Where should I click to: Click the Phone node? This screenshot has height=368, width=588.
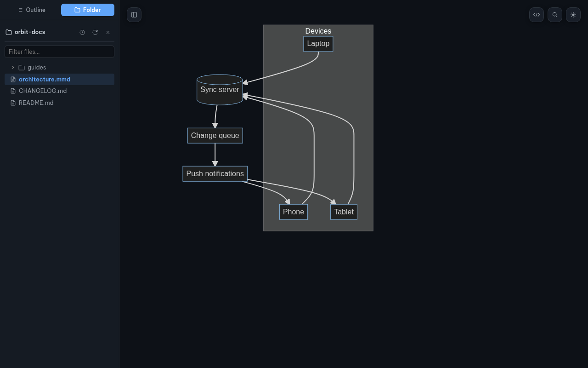pos(294,212)
